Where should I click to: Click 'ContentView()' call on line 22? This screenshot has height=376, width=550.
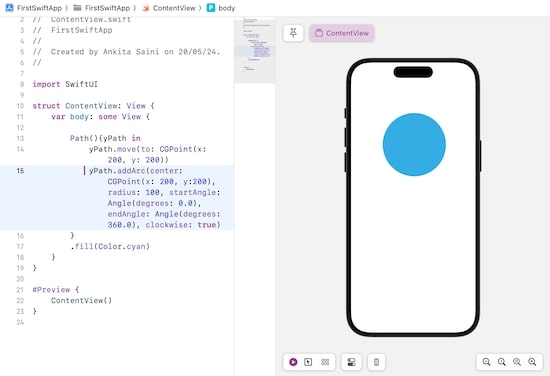pos(81,301)
